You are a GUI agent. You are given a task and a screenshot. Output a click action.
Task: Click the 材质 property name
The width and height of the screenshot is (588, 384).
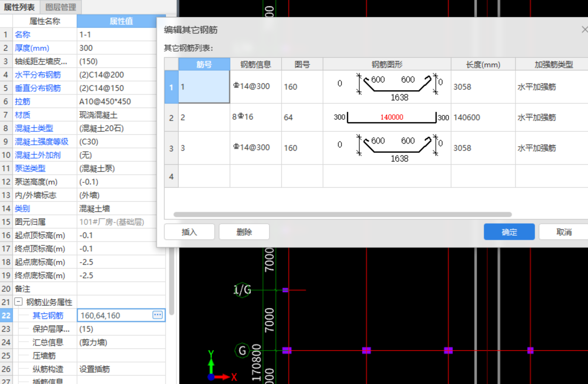tap(23, 115)
